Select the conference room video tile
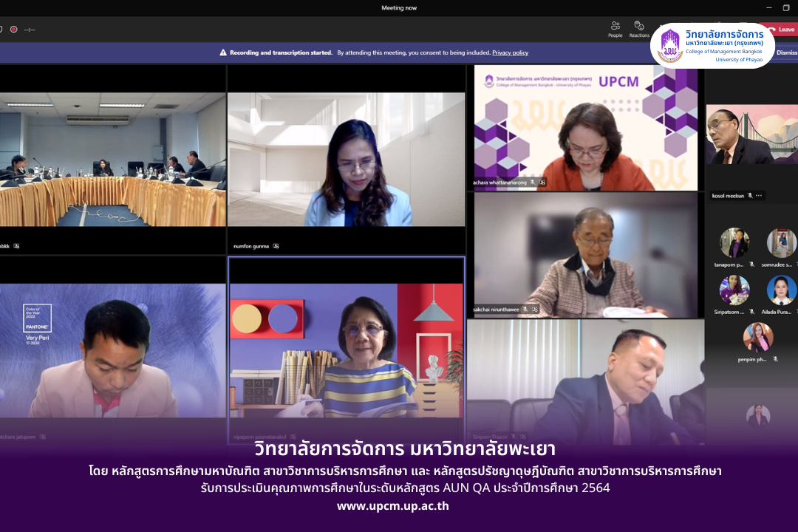 pos(112,160)
